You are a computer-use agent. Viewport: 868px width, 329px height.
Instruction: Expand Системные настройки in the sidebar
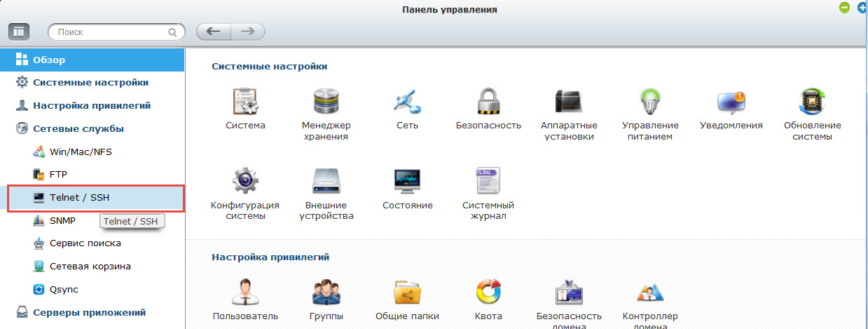(92, 82)
